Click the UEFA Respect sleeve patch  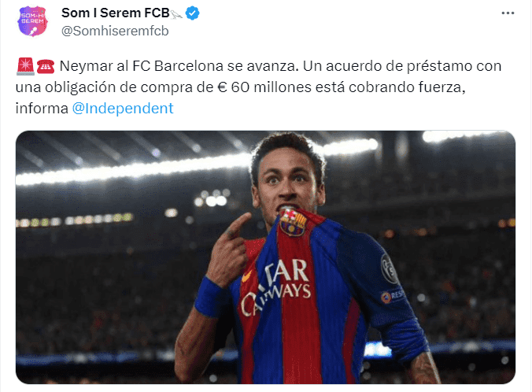pos(393,296)
